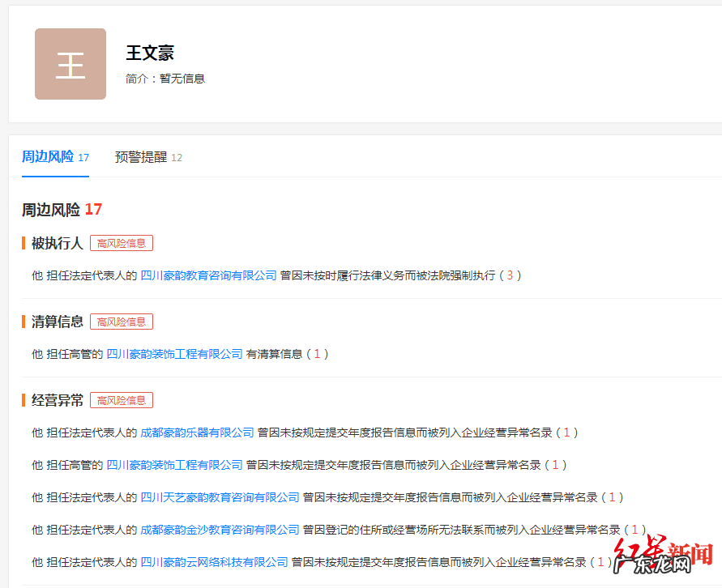Click the 高风险信息 badge next to 被执行人
722x588 pixels.
[121, 242]
